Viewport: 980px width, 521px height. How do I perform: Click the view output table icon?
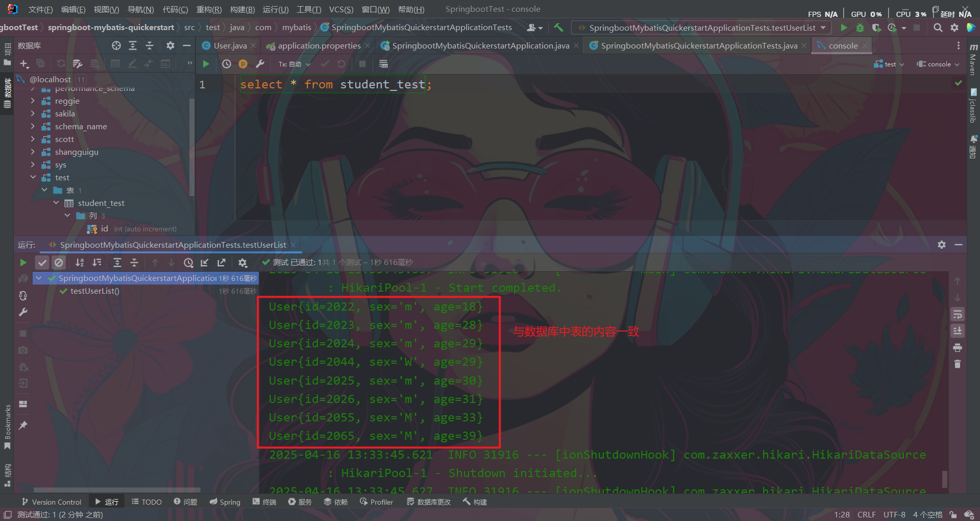pos(383,64)
